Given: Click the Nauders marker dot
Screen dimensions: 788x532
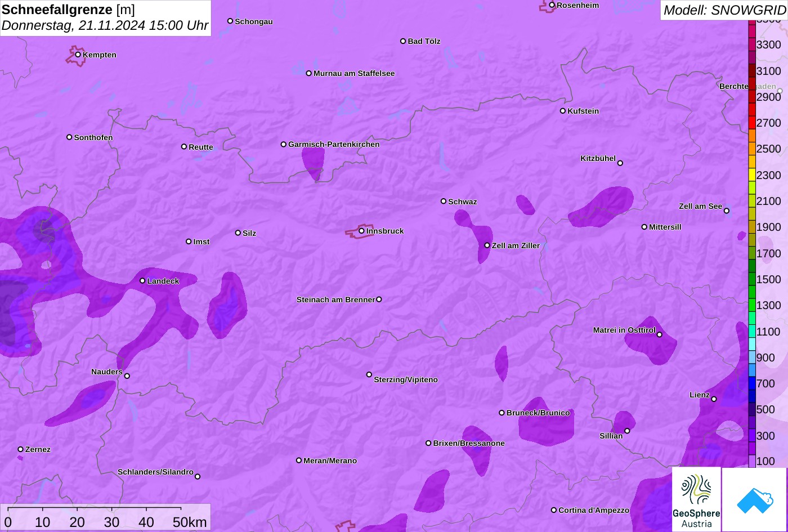Looking at the screenshot, I should pos(127,376).
